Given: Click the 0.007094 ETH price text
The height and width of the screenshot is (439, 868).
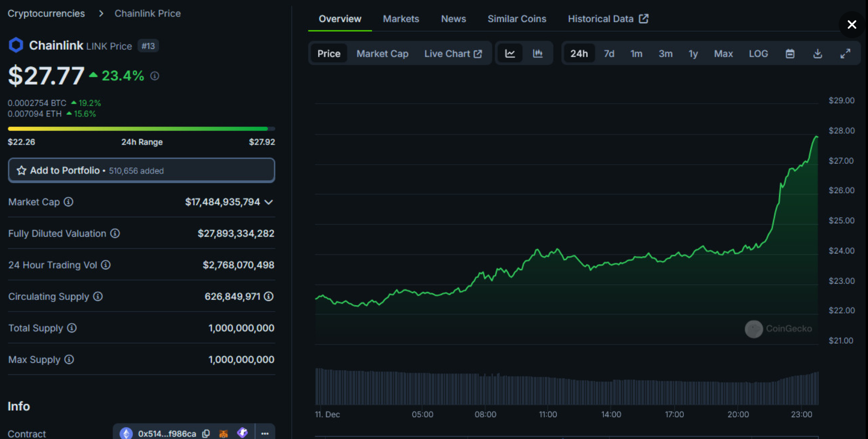Looking at the screenshot, I should [34, 113].
